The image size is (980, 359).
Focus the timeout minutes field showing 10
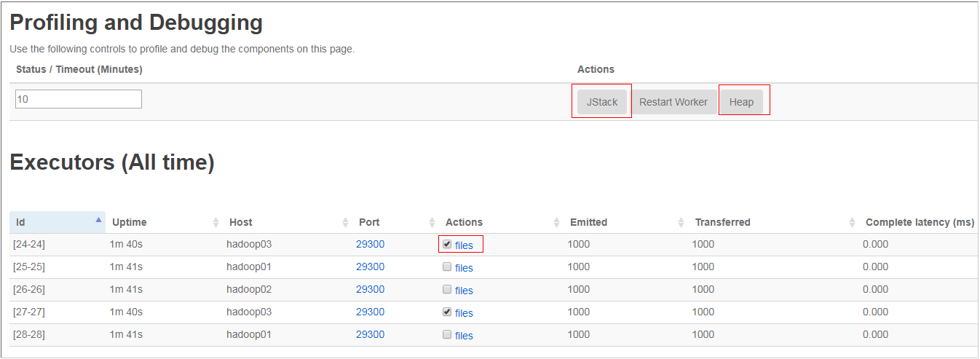pos(79,99)
